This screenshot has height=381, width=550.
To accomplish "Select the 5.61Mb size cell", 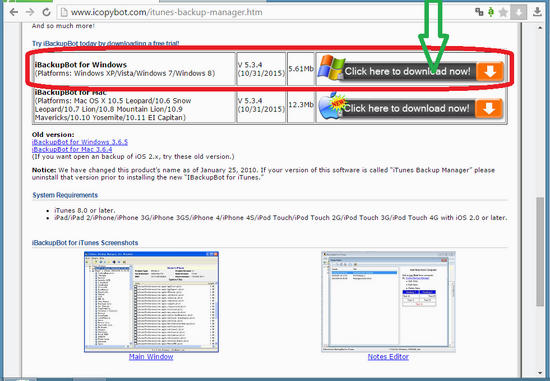I will pos(301,69).
